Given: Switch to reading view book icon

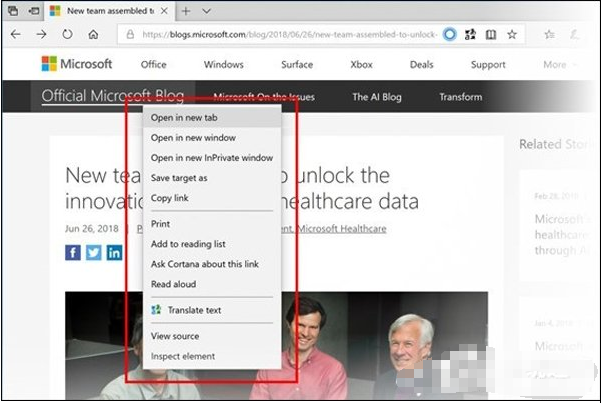Looking at the screenshot, I should [491, 35].
